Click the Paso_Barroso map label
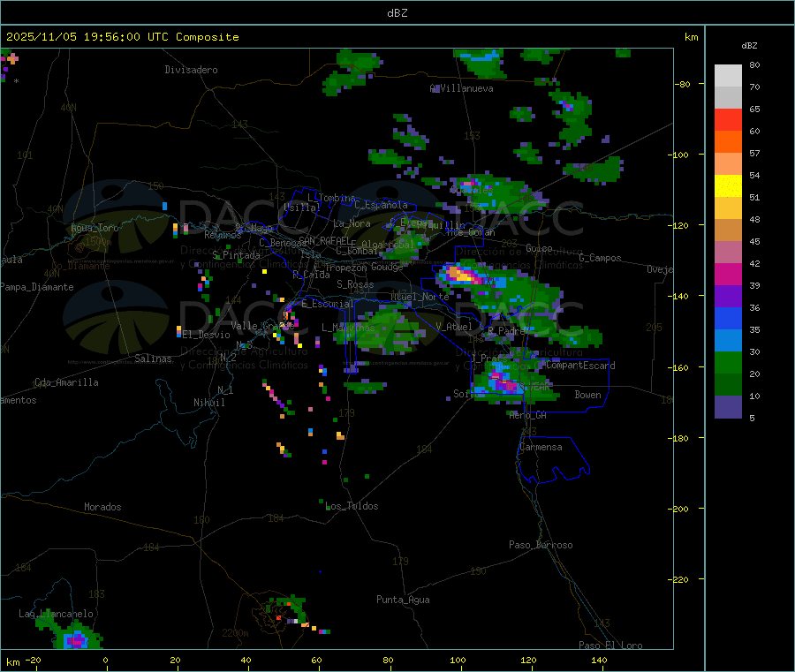The width and height of the screenshot is (795, 672). point(541,545)
